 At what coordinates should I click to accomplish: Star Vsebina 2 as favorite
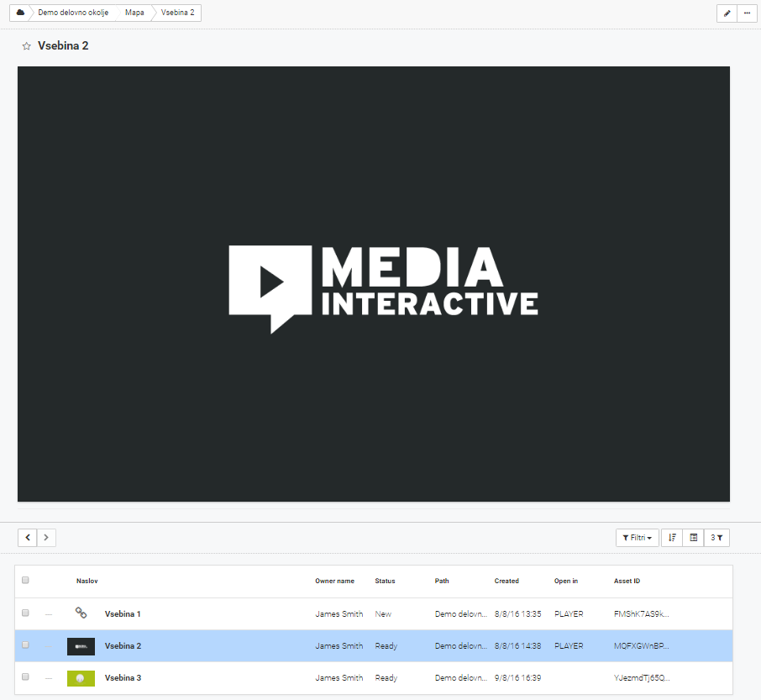click(27, 46)
